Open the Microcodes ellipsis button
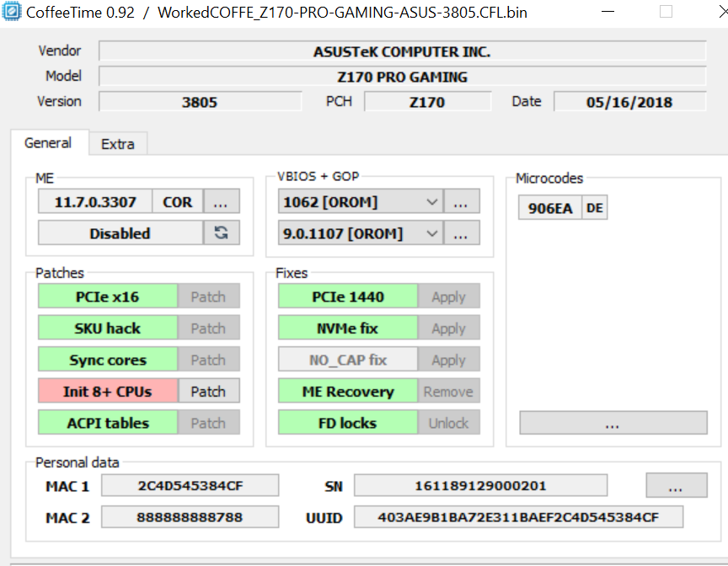The width and height of the screenshot is (728, 566). [613, 423]
